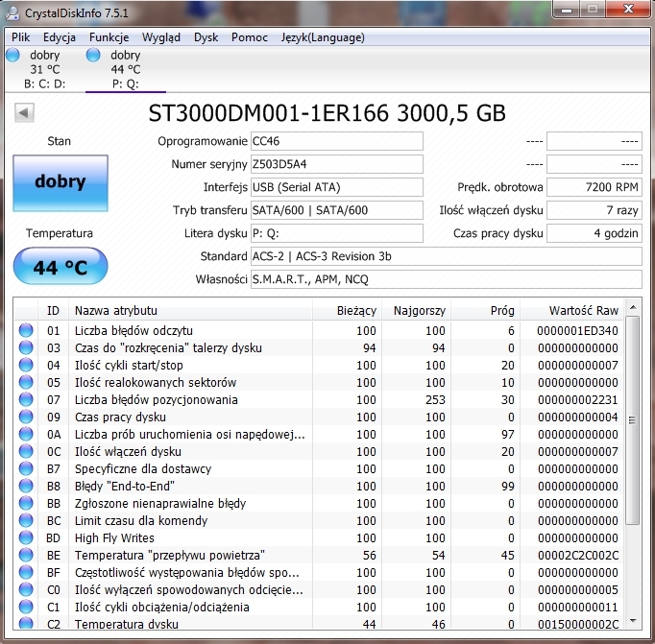Click status icon for Liczba błędów pozycjonowania
Viewport: 655px width, 644px height.
tap(26, 399)
